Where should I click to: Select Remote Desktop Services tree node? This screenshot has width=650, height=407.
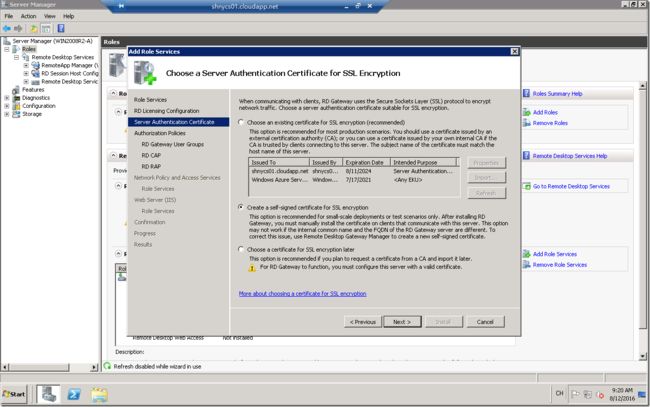coord(63,57)
